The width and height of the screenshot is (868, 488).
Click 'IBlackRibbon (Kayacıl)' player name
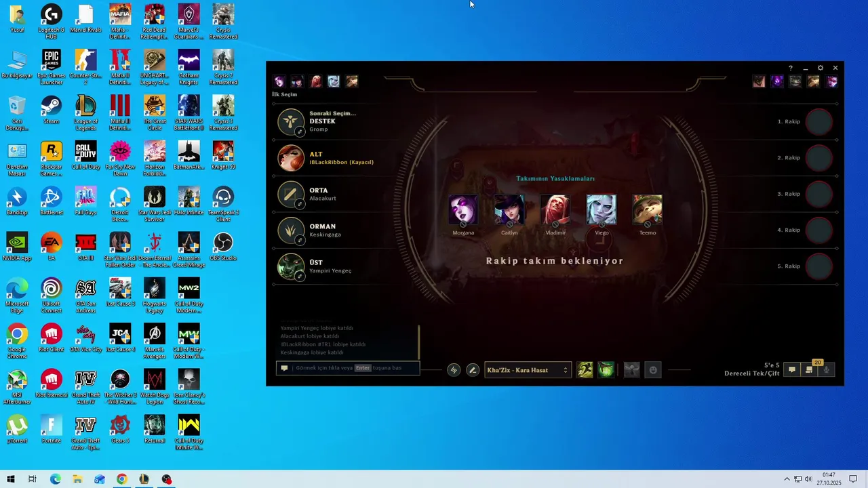(x=342, y=163)
